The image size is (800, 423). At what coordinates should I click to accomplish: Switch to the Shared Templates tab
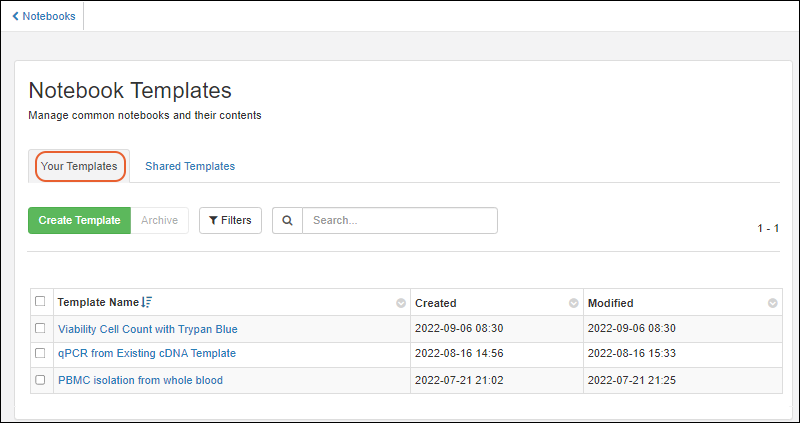[190, 166]
